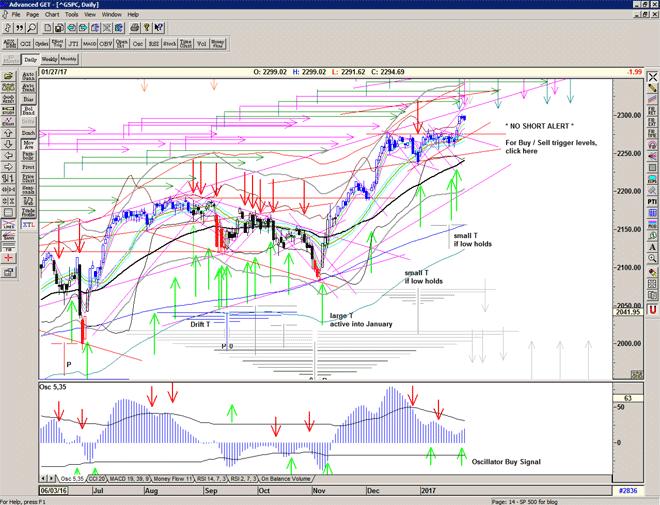Image resolution: width=660 pixels, height=505 pixels.
Task: Click the RSI study button
Action: pos(154,44)
